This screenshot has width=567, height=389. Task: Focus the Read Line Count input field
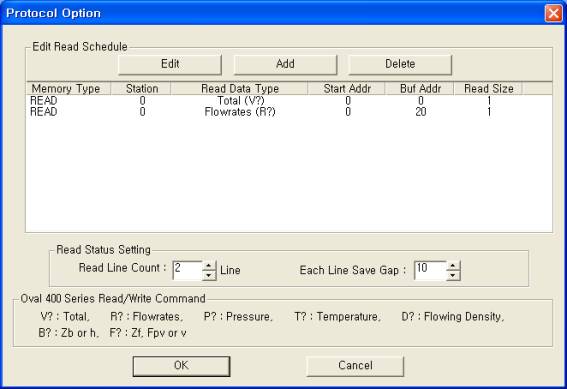click(x=187, y=270)
